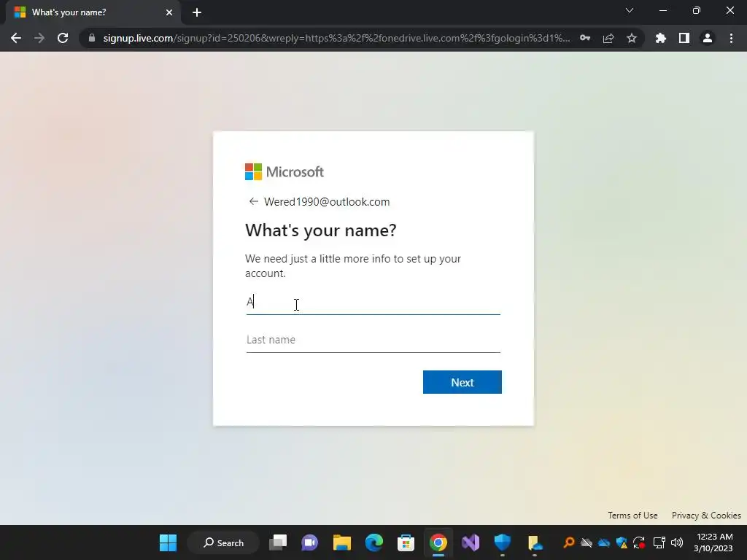This screenshot has width=747, height=560.
Task: Click the Microsoft logo
Action: tap(285, 172)
